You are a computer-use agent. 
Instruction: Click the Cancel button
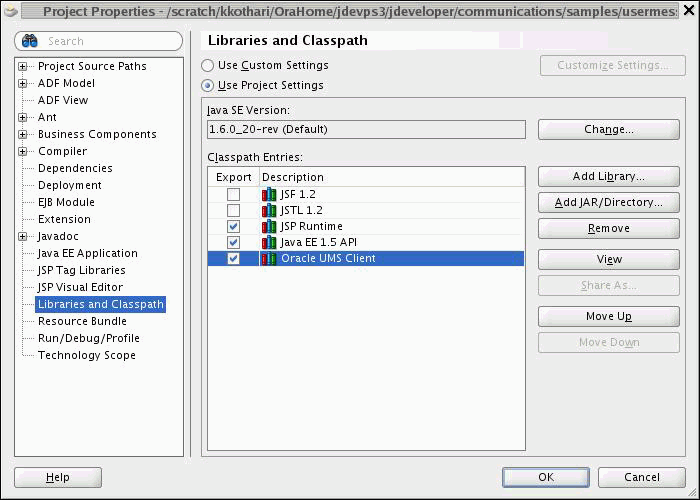coord(642,477)
